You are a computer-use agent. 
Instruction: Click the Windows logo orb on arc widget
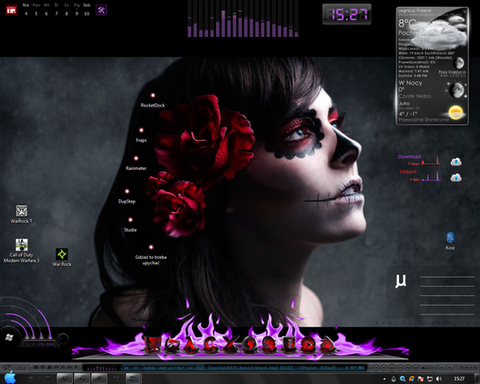(x=9, y=337)
